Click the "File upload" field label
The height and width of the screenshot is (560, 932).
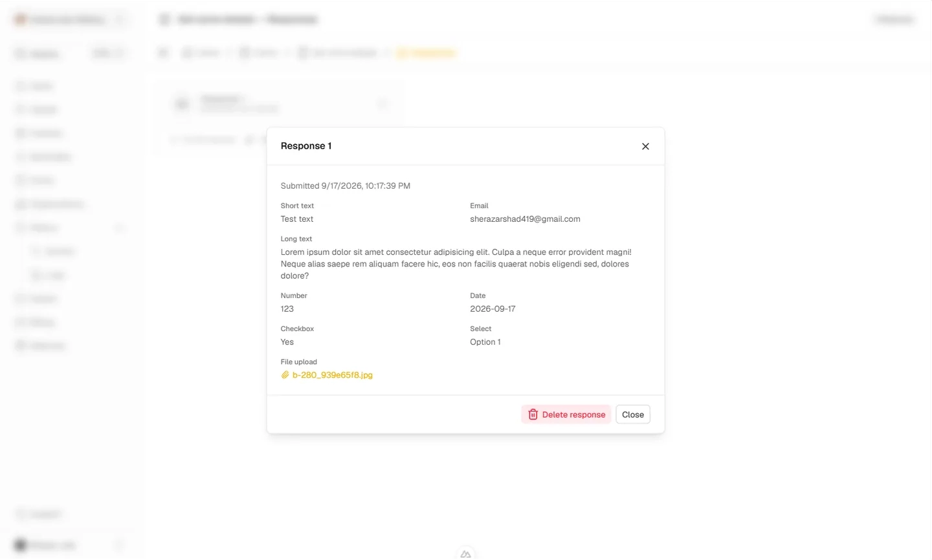(299, 361)
